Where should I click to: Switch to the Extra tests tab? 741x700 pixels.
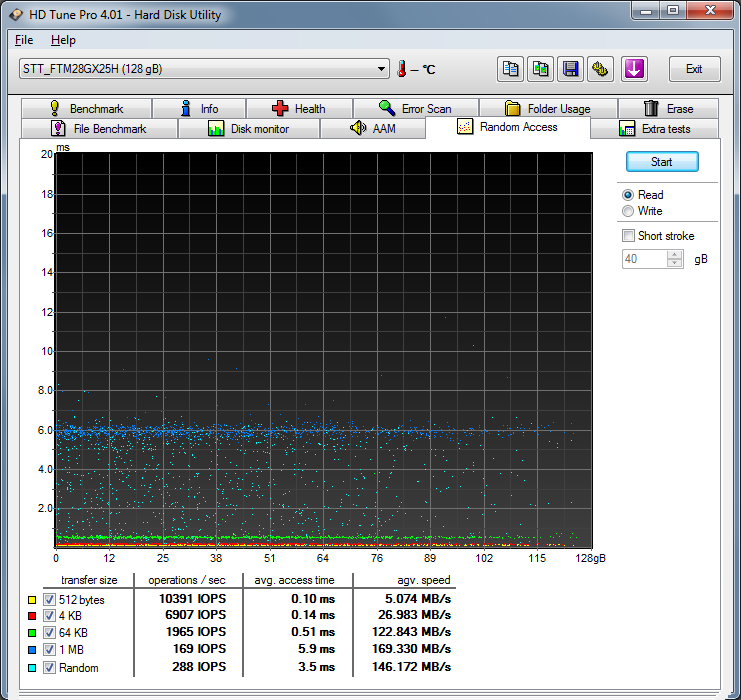[x=655, y=129]
